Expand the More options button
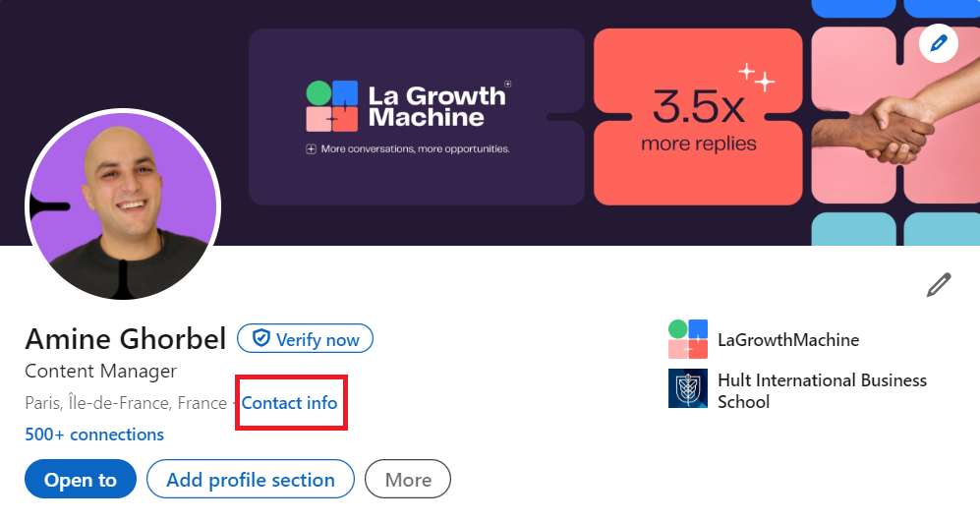Image resolution: width=980 pixels, height=522 pixels. tap(408, 480)
